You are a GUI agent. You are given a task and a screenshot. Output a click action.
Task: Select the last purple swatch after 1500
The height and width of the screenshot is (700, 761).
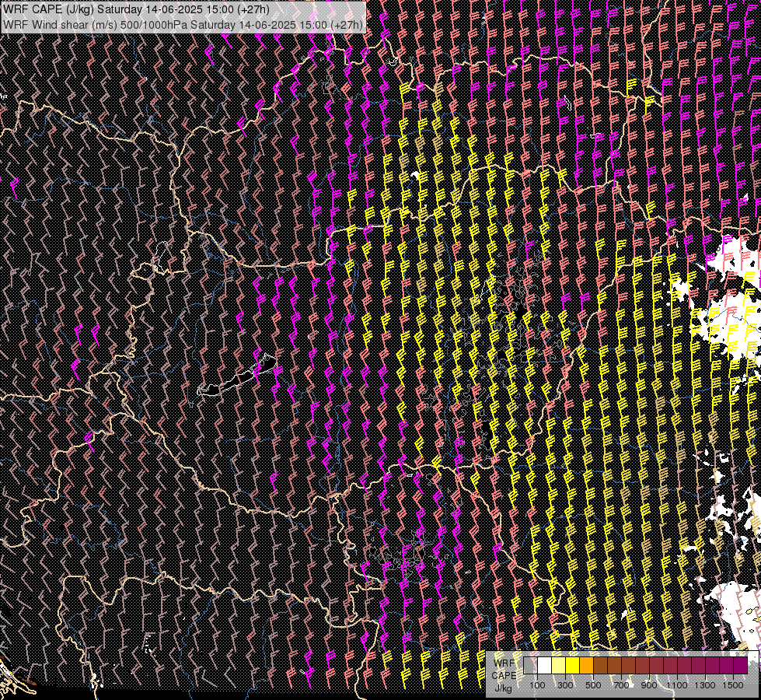(x=741, y=666)
